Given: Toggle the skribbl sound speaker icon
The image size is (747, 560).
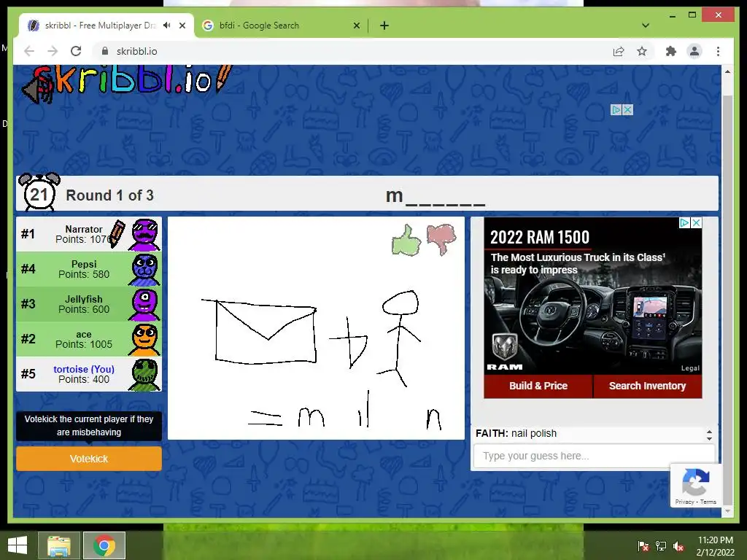Looking at the screenshot, I should point(37,90).
